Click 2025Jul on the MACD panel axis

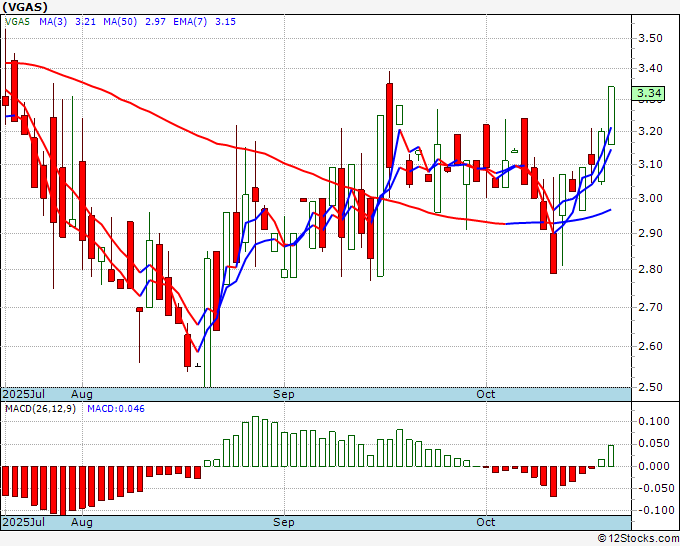[x=24, y=522]
